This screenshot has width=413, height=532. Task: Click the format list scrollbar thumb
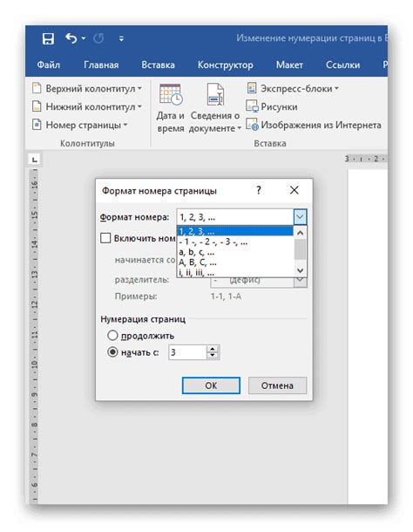point(300,249)
